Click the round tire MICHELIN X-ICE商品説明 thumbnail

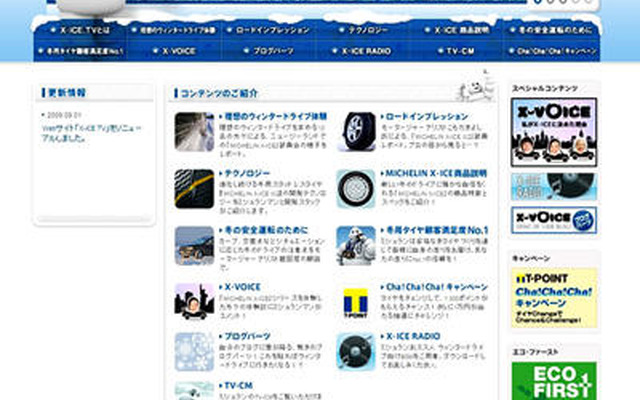(x=356, y=189)
